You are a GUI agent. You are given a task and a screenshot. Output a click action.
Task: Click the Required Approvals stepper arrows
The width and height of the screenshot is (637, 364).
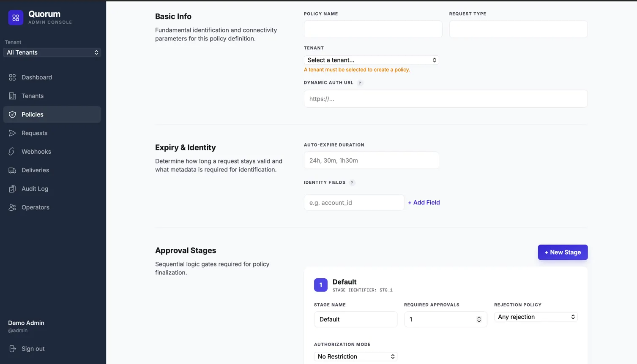[x=479, y=319]
